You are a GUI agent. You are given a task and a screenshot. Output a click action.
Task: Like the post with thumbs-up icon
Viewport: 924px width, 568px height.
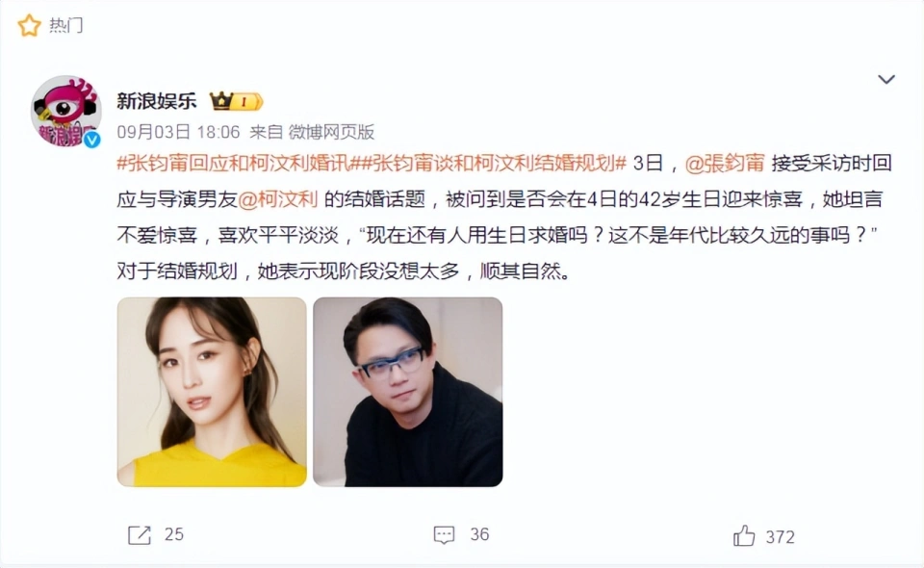tap(744, 535)
